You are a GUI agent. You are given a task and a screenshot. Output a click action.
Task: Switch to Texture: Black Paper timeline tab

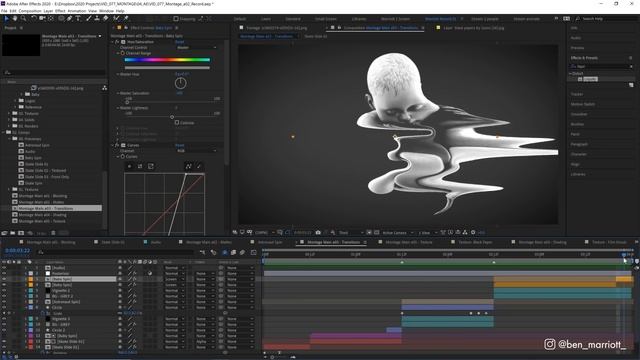(x=475, y=242)
